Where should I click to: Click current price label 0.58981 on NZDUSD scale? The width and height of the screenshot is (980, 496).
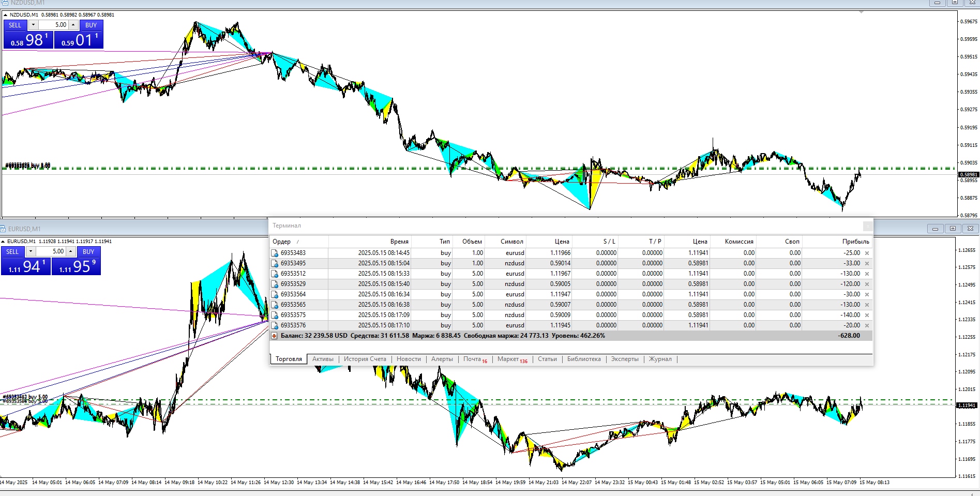tap(968, 174)
